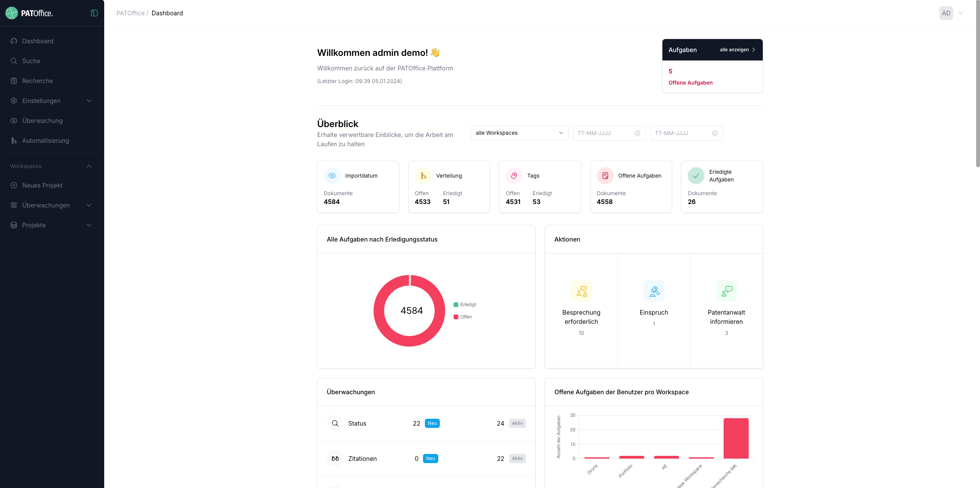
Task: Open Recherche from sidebar menu
Action: (38, 81)
